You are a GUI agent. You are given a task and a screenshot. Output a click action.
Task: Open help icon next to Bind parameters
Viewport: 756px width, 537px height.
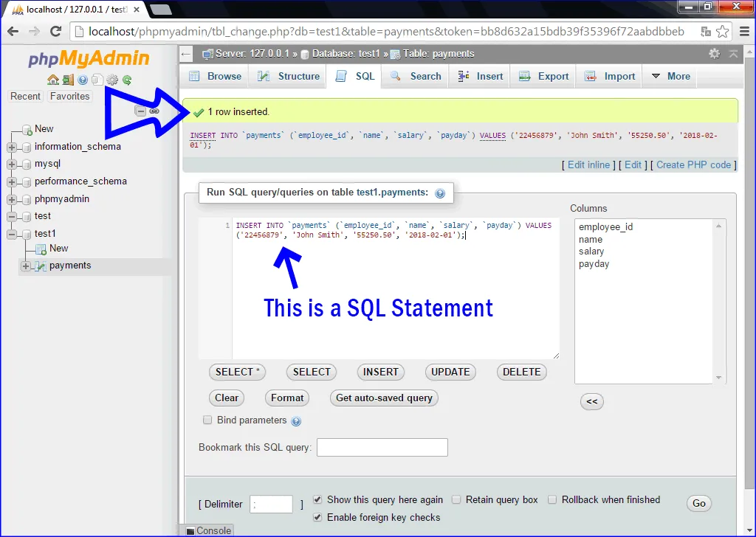296,421
